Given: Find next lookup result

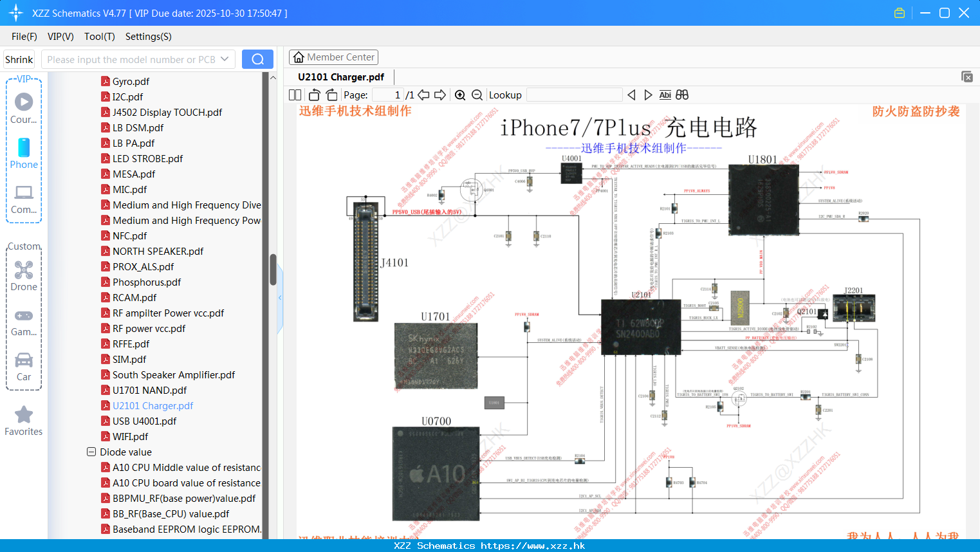Looking at the screenshot, I should point(648,95).
